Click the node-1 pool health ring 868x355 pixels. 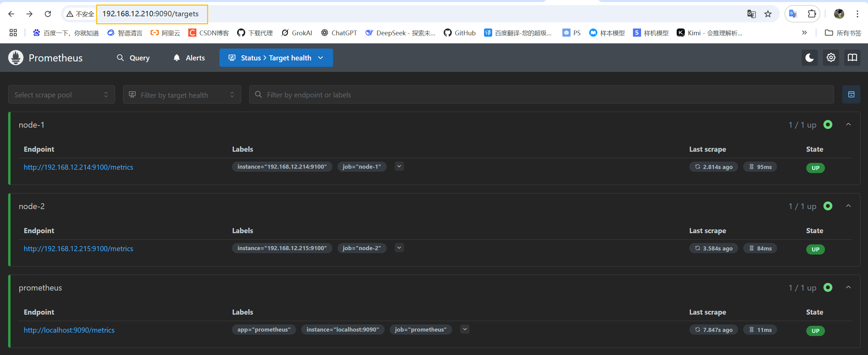point(828,125)
